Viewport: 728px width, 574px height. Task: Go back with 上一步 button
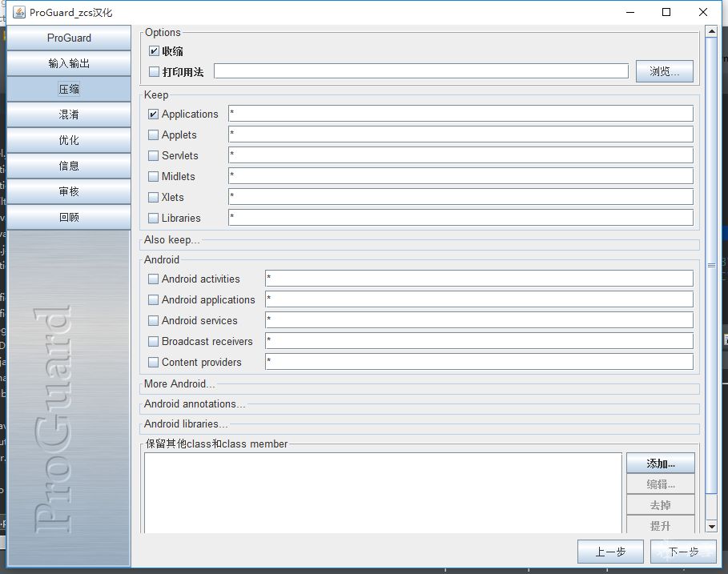610,552
